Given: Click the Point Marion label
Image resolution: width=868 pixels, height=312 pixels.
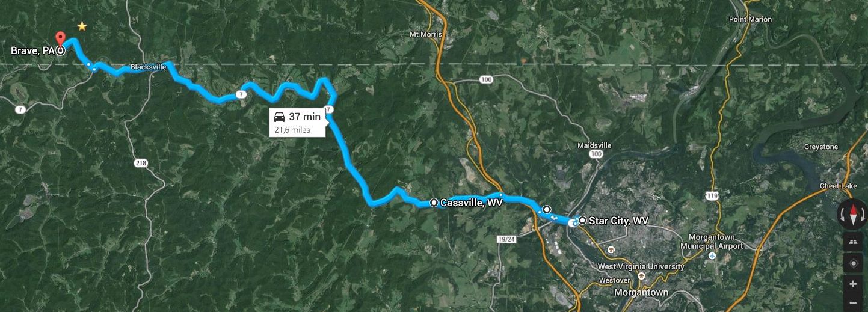Looking at the screenshot, I should click(750, 19).
